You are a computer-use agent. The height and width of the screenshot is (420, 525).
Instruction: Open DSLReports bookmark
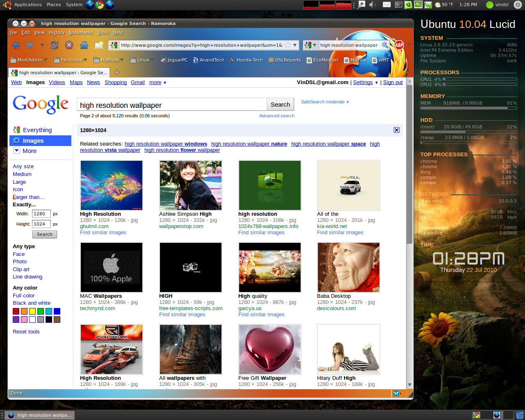point(285,60)
